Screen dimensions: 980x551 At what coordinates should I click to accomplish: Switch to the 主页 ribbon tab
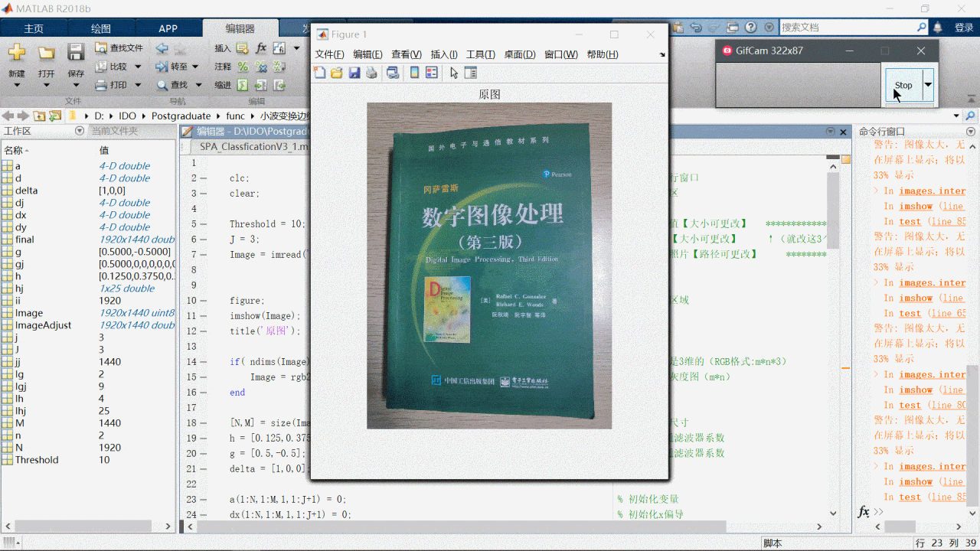click(x=34, y=28)
